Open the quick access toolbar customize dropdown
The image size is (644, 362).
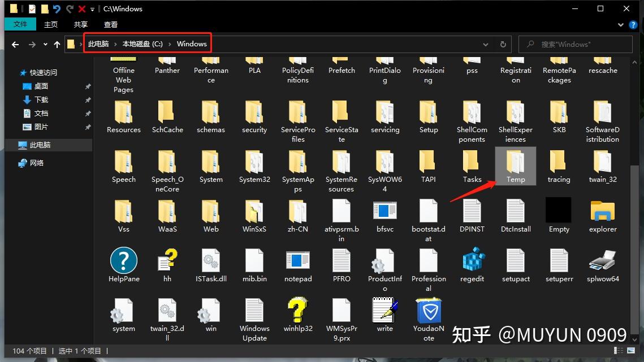click(x=92, y=8)
